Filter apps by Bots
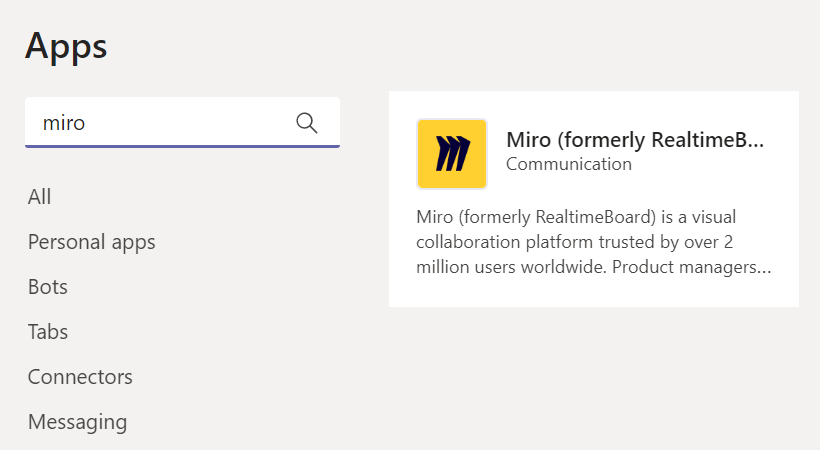 pos(48,287)
